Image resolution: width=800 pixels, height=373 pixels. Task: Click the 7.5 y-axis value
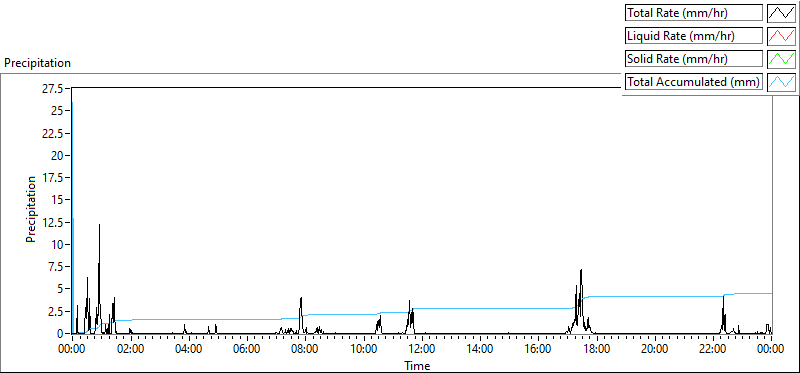[x=55, y=267]
